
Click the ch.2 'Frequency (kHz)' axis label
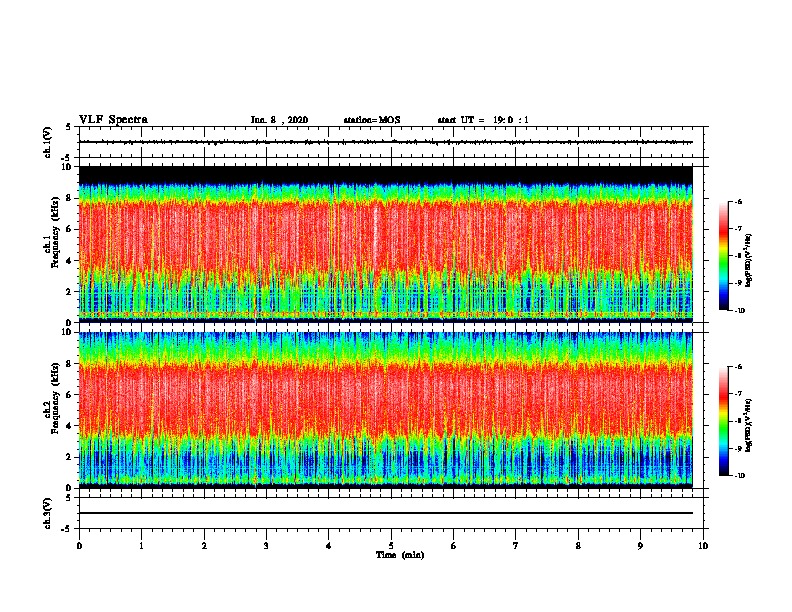point(56,398)
